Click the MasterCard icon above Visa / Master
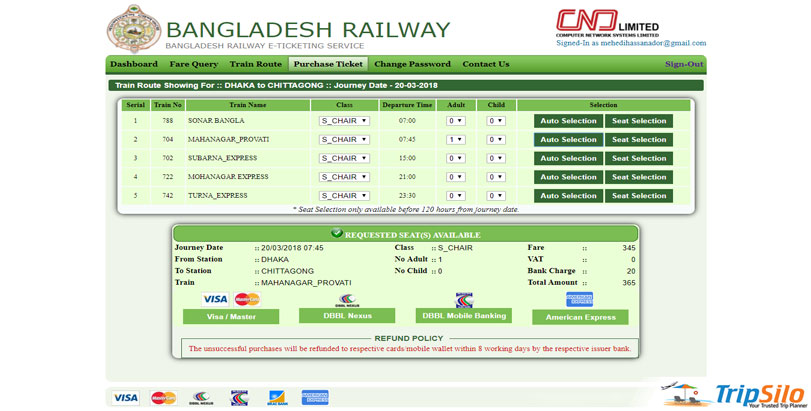Image resolution: width=811 pixels, height=411 pixels. pyautogui.click(x=247, y=299)
